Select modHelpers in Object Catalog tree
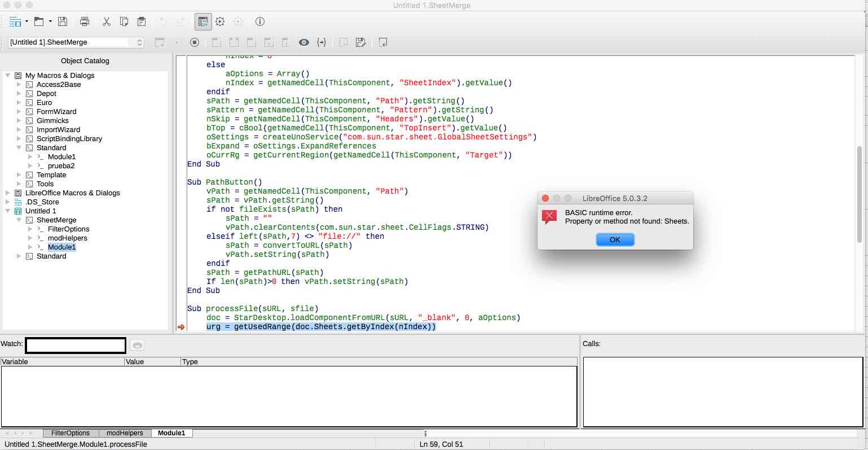This screenshot has width=868, height=450. [x=67, y=238]
